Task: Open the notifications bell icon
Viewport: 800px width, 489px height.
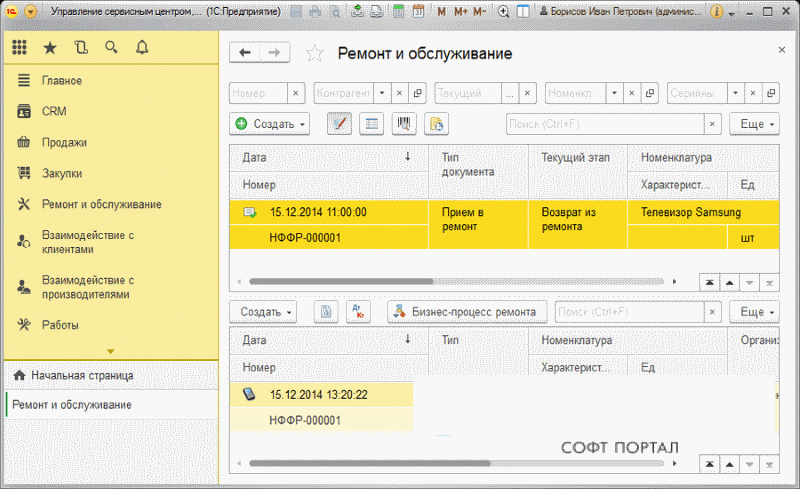Action: (142, 47)
